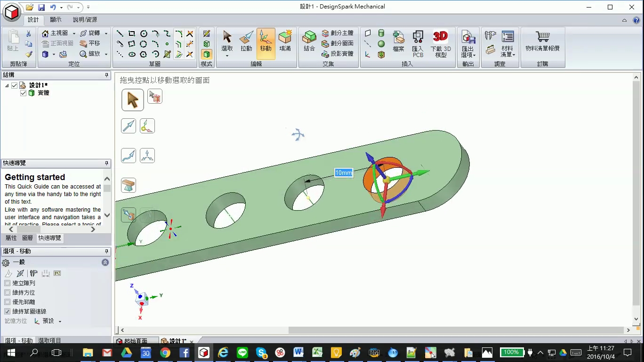
Task: Click 投影實體 button
Action: [338, 54]
